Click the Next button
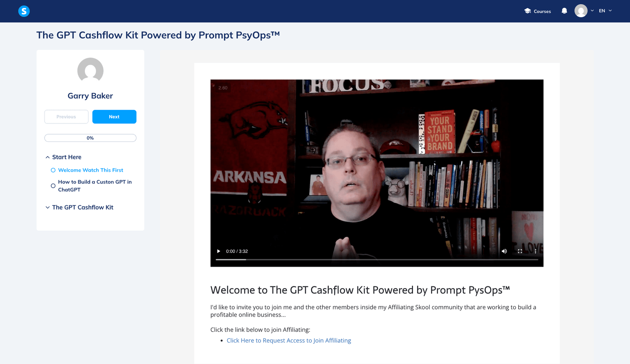 [x=114, y=117]
